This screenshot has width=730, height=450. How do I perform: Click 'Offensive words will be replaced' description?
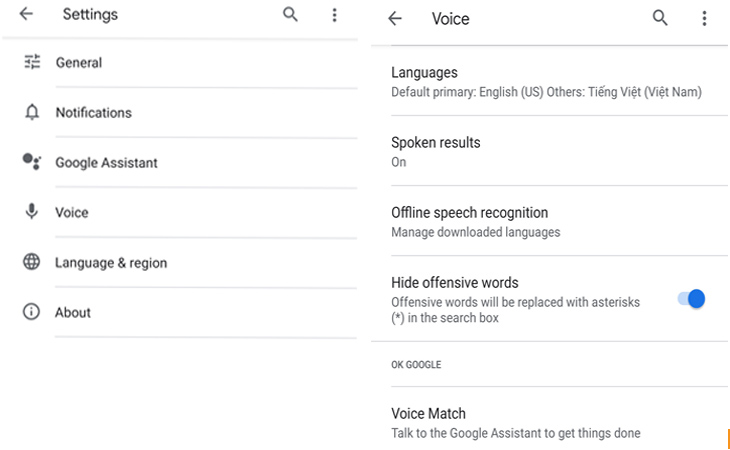point(515,310)
